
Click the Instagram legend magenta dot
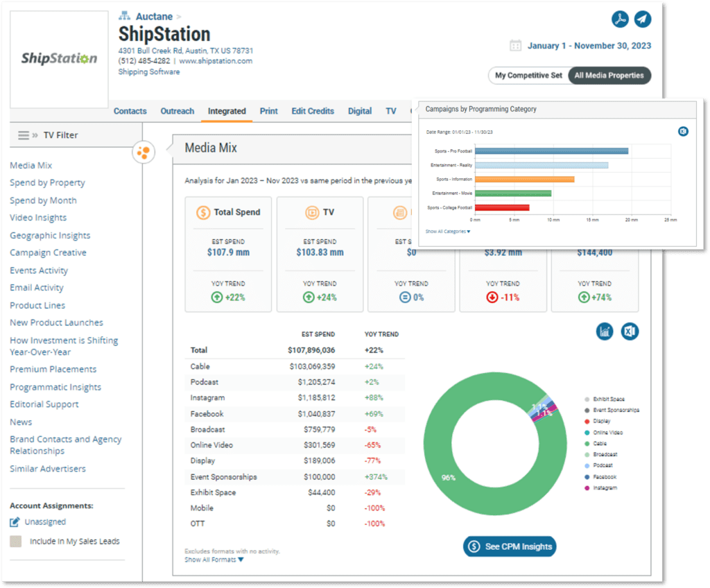point(587,488)
